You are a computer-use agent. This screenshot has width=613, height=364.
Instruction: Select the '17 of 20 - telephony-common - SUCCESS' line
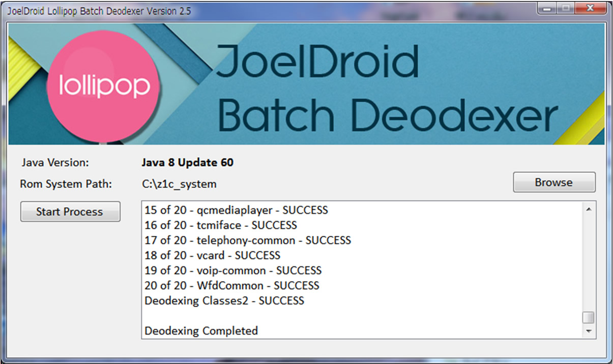(248, 240)
